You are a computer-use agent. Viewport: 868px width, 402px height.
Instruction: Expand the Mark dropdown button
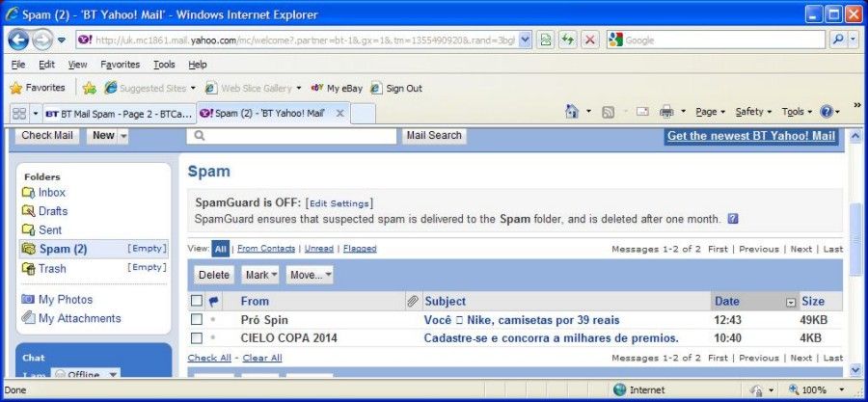coord(260,275)
